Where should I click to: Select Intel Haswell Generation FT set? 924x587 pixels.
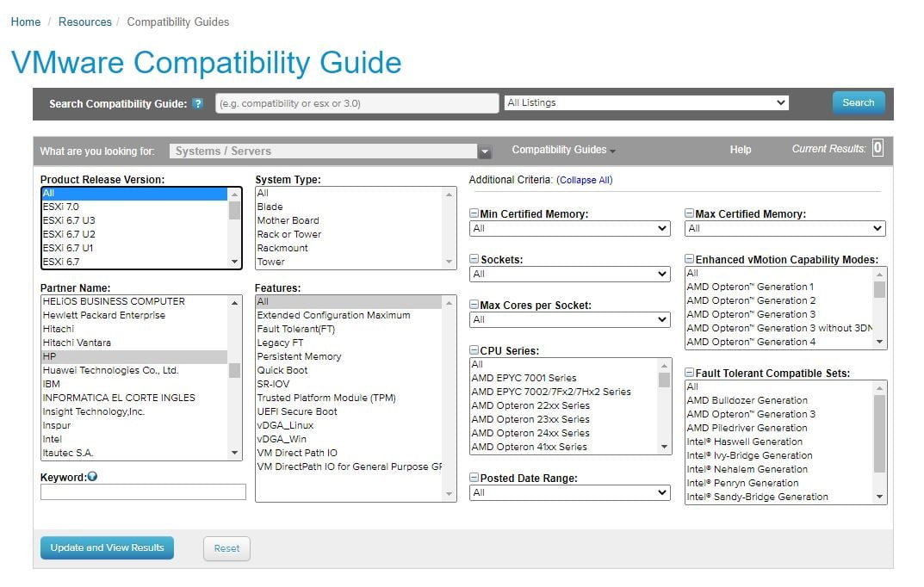(x=779, y=442)
